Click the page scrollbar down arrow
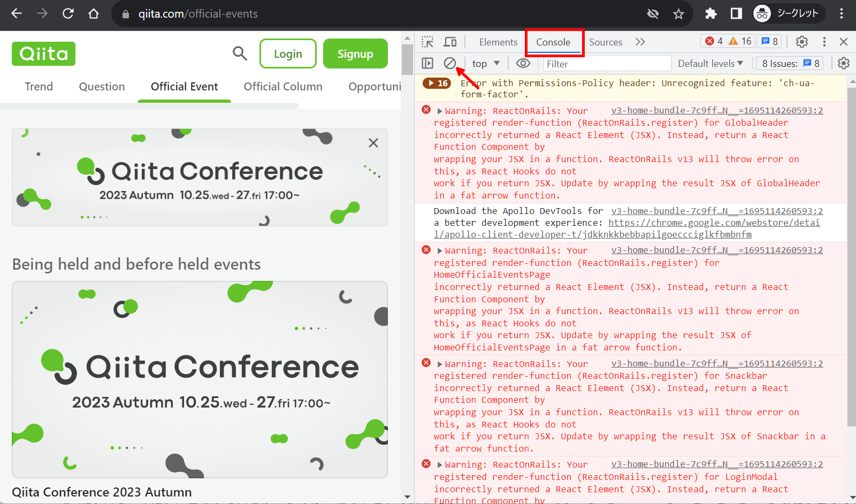 point(407,497)
